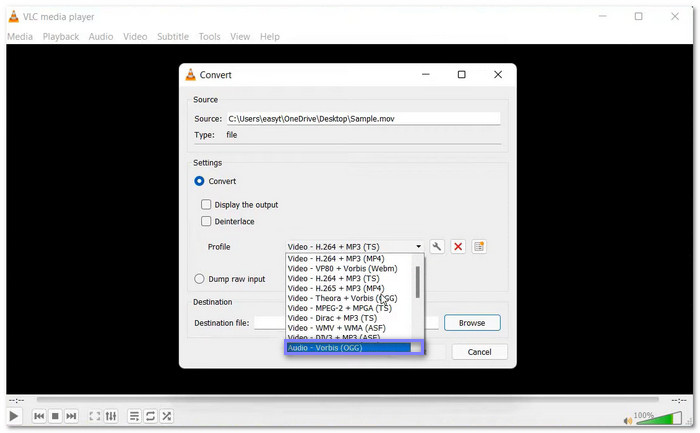The height and width of the screenshot is (433, 700).
Task: Click Cancel in Convert dialog
Action: (479, 352)
